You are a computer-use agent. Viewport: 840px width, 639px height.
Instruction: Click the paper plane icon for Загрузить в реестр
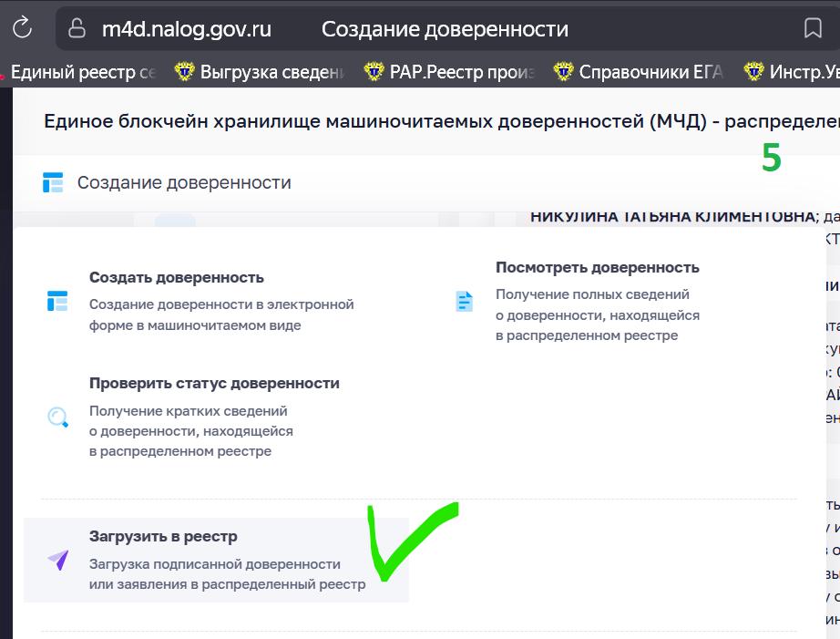[x=56, y=562]
